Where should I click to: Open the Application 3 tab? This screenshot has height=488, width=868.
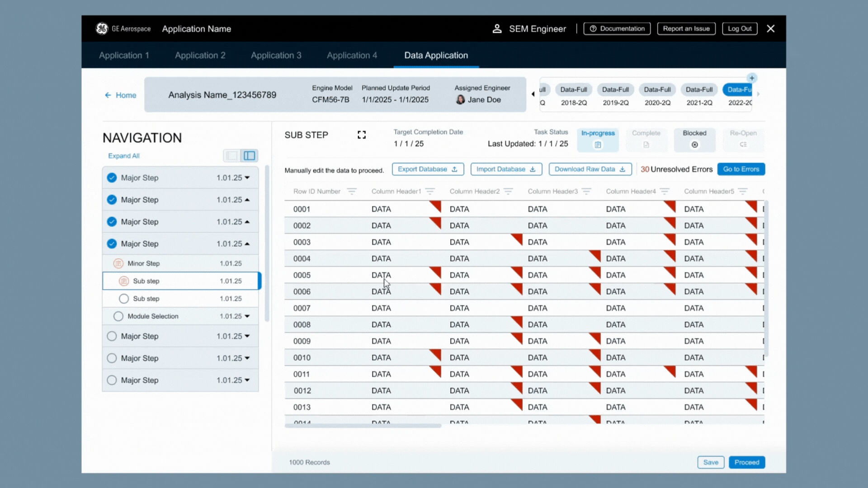coord(276,55)
